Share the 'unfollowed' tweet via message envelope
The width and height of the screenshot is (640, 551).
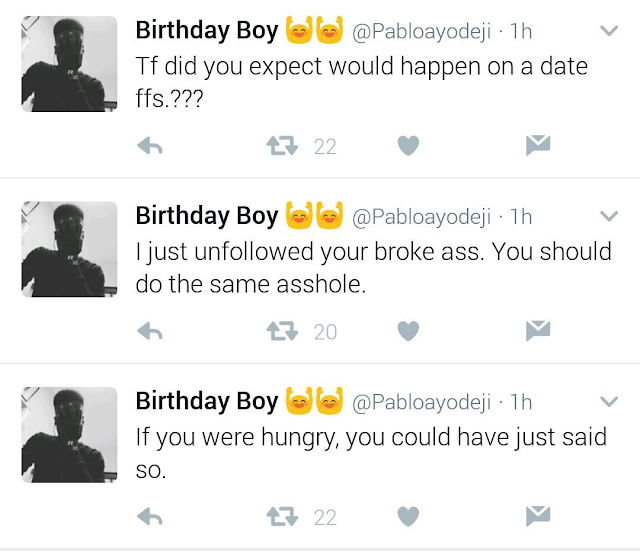[538, 330]
